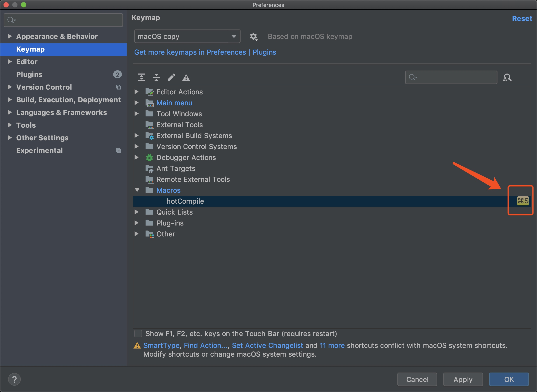The height and width of the screenshot is (392, 537).
Task: Open the Find Action... conflict link
Action: (205, 345)
